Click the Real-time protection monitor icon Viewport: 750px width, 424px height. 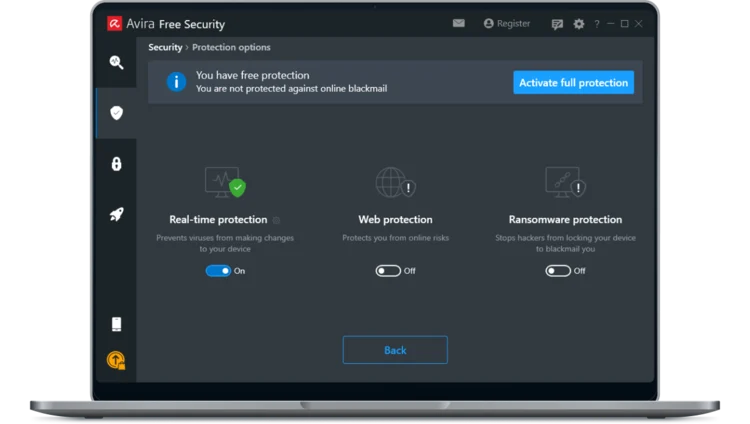[225, 182]
